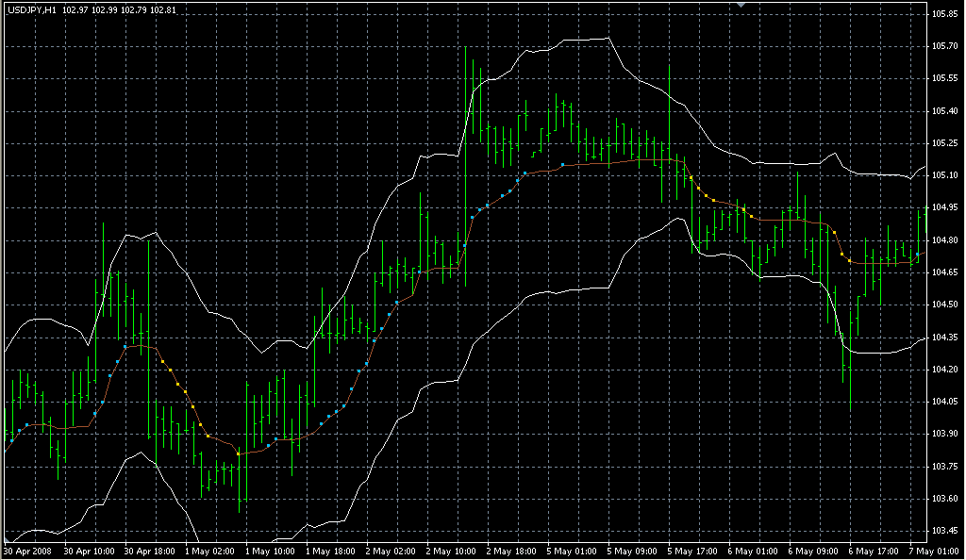
Task: Select the 6 May 17:00 time marker
Action: click(874, 550)
